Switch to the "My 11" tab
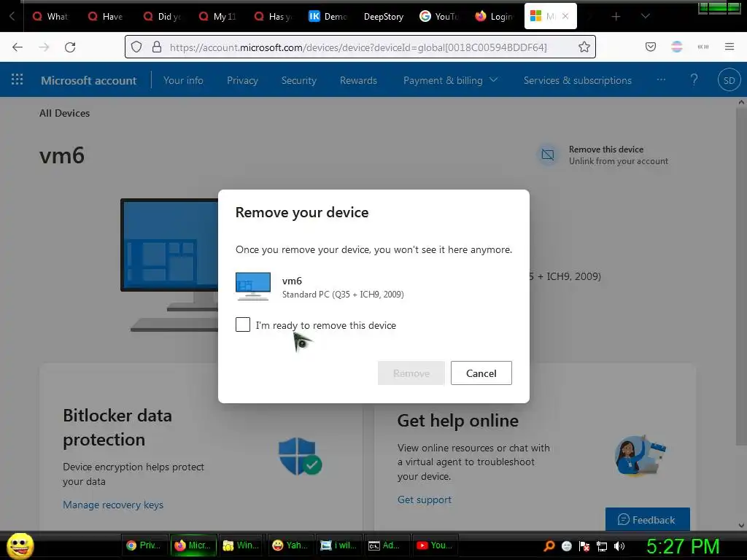 [x=217, y=16]
